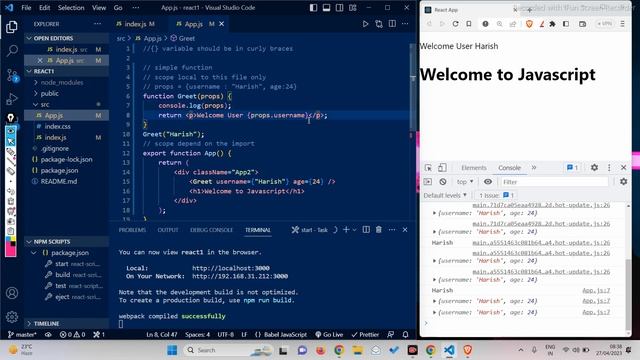The height and width of the screenshot is (360, 640).
Task: Clear the console with the block icon
Action: click(443, 182)
